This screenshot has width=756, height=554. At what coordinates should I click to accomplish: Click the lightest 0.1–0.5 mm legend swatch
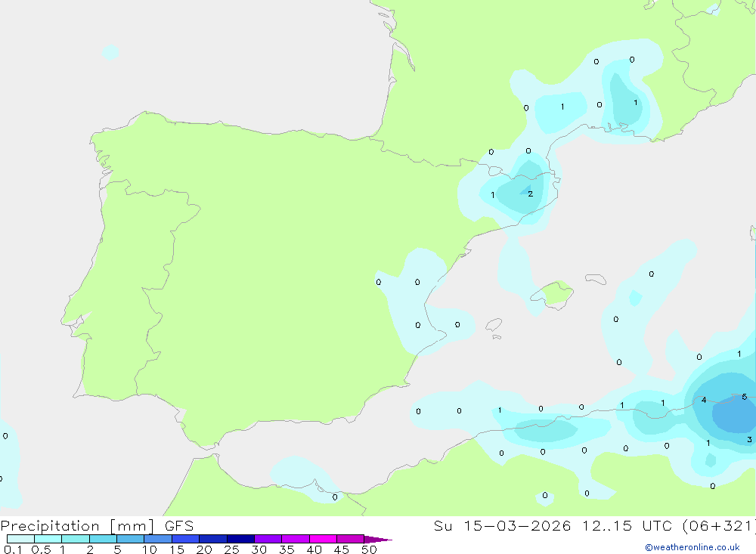(x=20, y=539)
